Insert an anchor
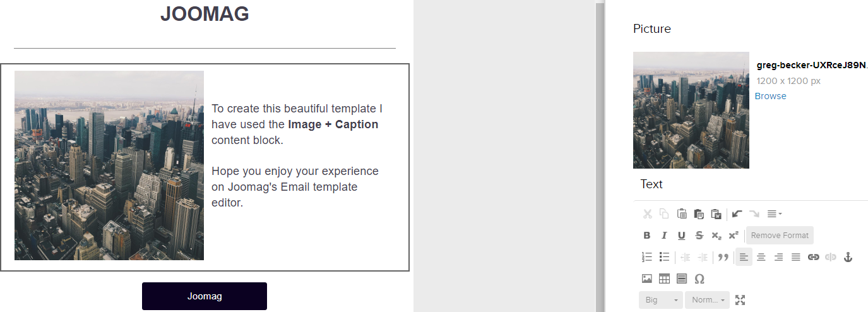868x312 pixels. 848,257
